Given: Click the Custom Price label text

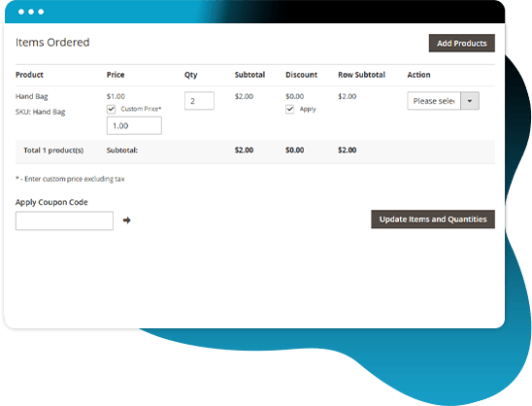Looking at the screenshot, I should tap(141, 109).
